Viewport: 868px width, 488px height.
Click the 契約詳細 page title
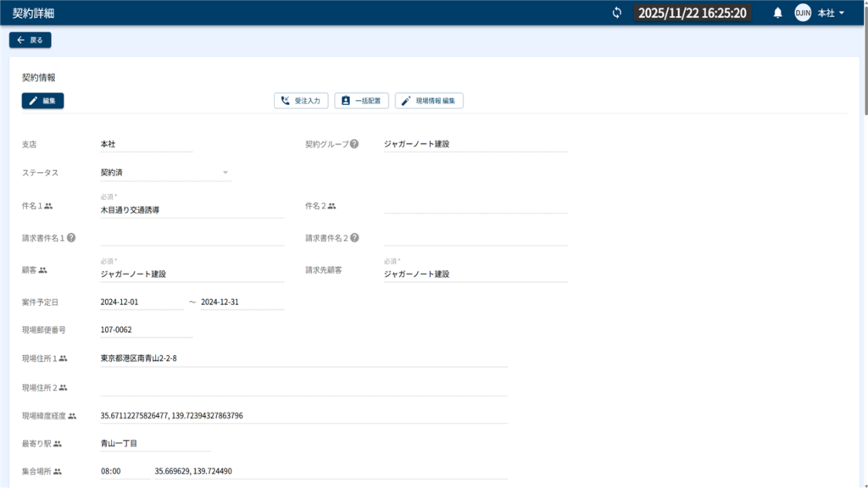(33, 14)
